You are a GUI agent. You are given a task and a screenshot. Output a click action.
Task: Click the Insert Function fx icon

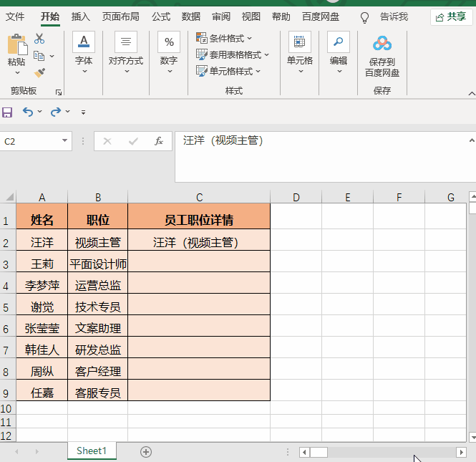[x=159, y=141]
